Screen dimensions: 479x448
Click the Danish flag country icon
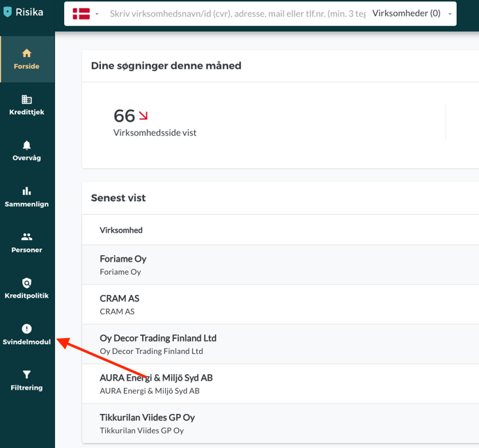pyautogui.click(x=81, y=14)
